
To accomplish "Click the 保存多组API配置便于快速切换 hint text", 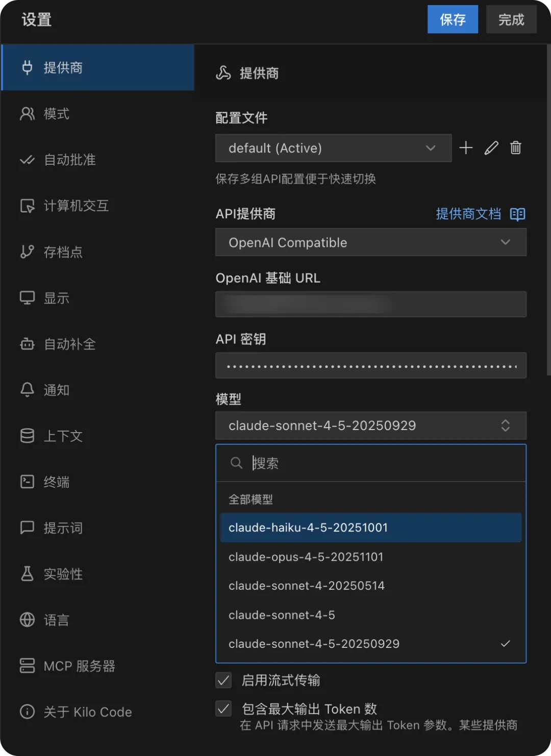I will pyautogui.click(x=295, y=179).
